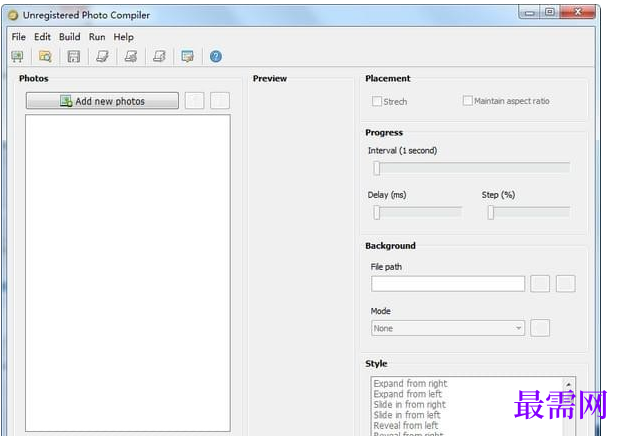Screen dimensions: 626x436
Task: Open the File menu
Action: tap(18, 37)
